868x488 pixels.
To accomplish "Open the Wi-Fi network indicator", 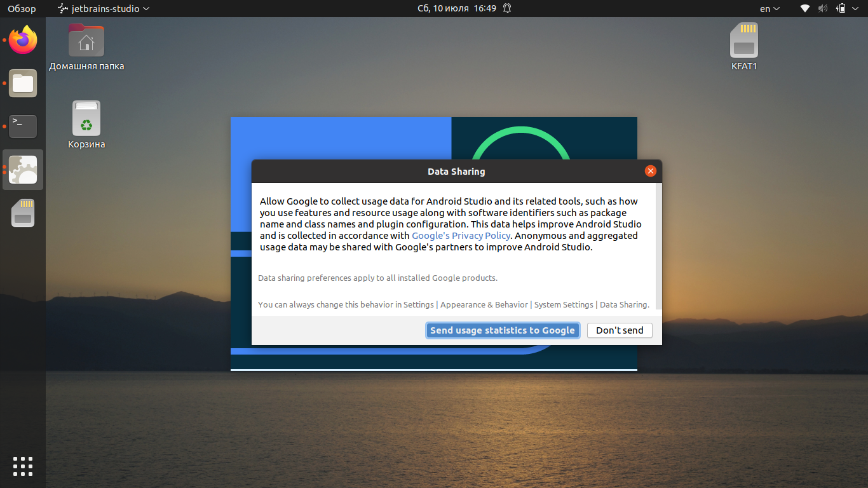I will point(805,8).
